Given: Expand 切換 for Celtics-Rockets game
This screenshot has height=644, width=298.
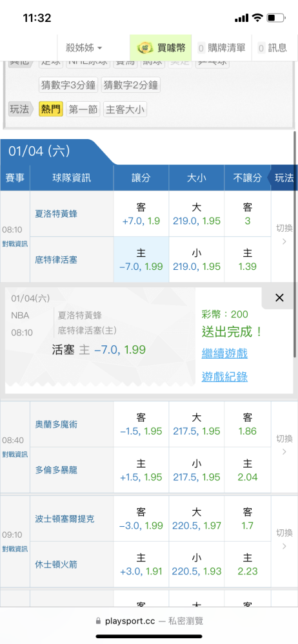Looking at the screenshot, I should [x=284, y=540].
